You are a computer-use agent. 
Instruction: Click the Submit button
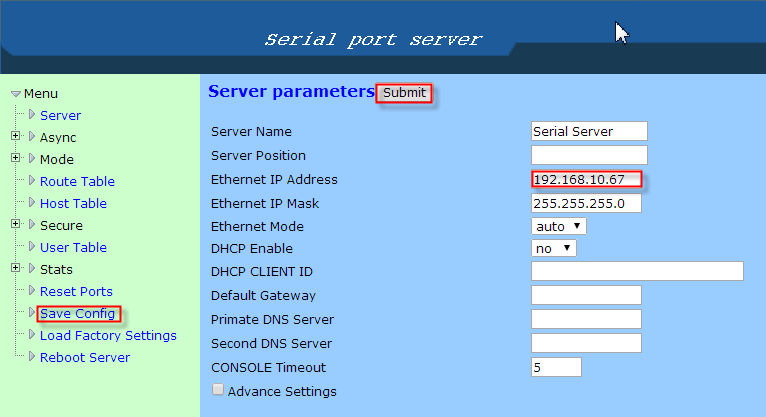click(x=404, y=93)
